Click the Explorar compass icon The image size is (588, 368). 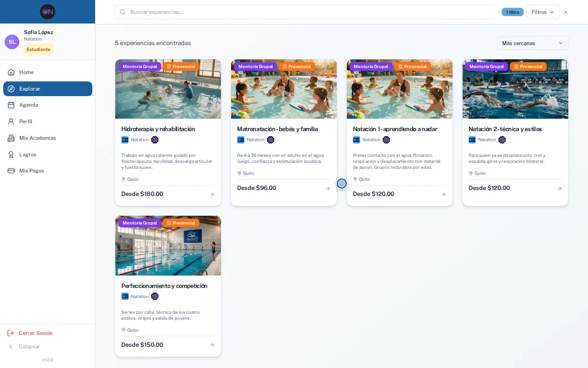pyautogui.click(x=11, y=89)
